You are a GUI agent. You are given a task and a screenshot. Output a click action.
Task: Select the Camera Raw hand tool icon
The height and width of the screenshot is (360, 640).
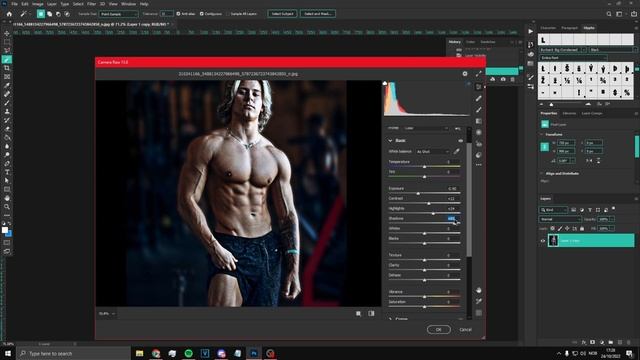click(479, 290)
